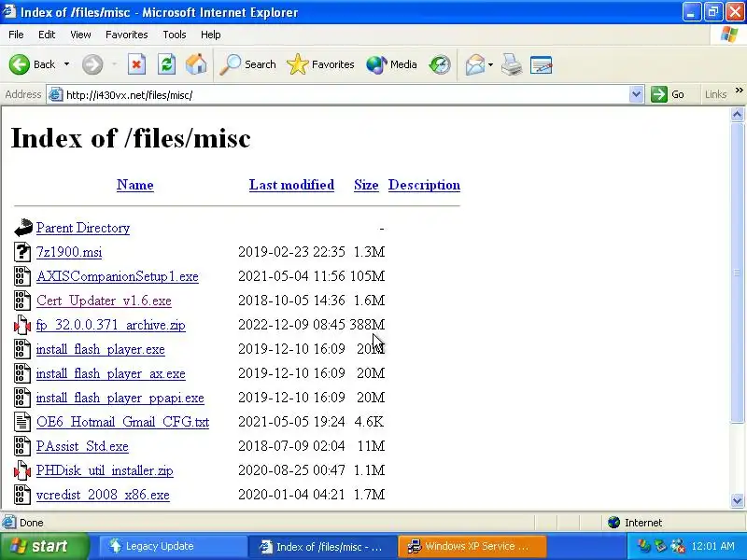The image size is (747, 560).
Task: Download PAssist_Std.exe
Action: pos(82,446)
